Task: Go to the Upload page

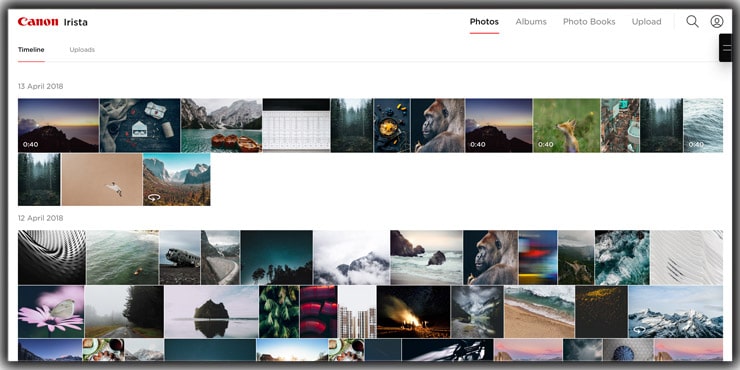Action: 647,22
